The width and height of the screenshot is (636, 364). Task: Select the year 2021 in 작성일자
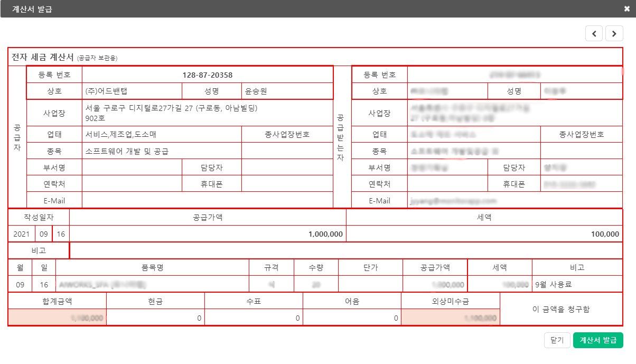(22, 234)
